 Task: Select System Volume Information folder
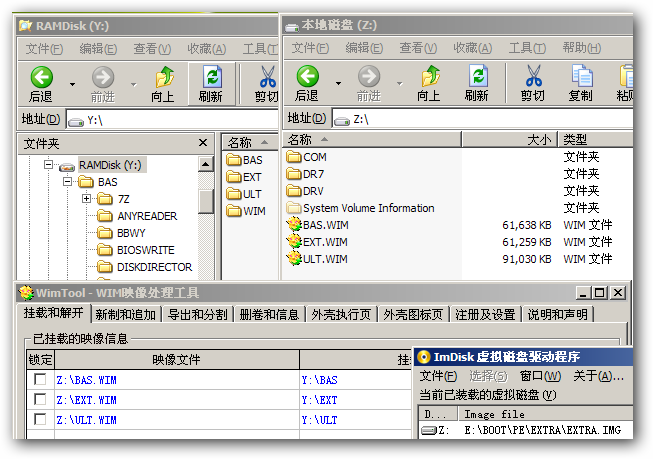(x=361, y=208)
